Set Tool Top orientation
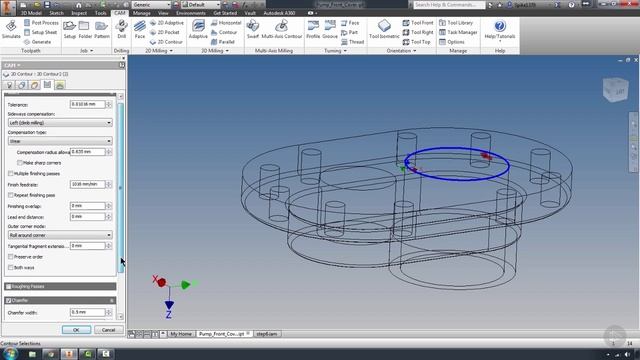Viewport: 640px width, 360px height. 417,42
